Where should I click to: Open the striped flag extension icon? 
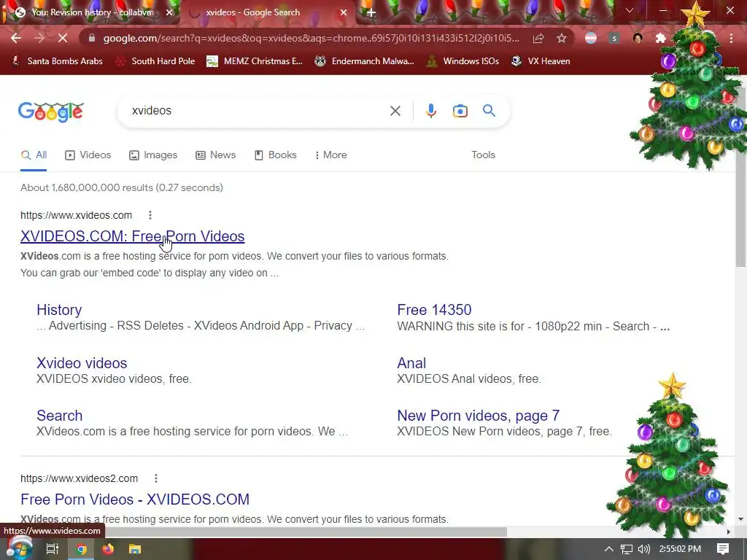[591, 38]
